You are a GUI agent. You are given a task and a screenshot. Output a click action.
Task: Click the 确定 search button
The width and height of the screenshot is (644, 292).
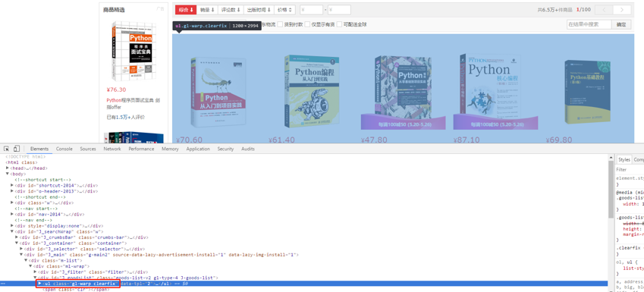[621, 24]
